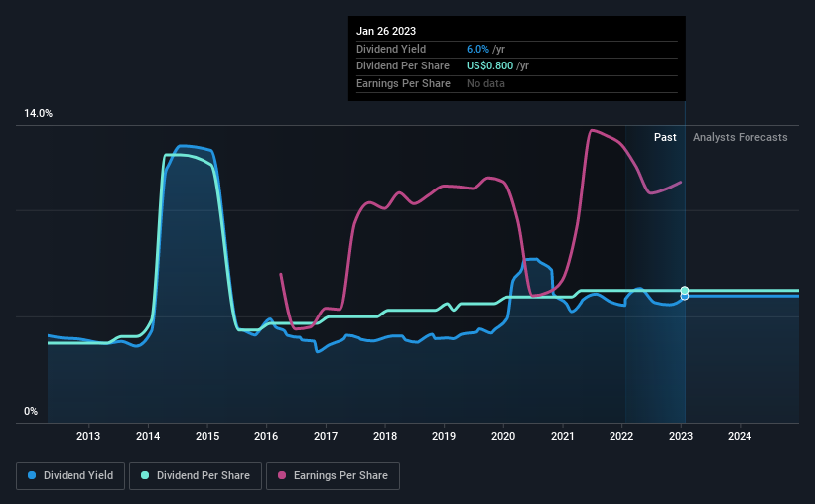The width and height of the screenshot is (815, 504).
Task: Toggle the Earnings Per Share legend button
Action: 333,476
